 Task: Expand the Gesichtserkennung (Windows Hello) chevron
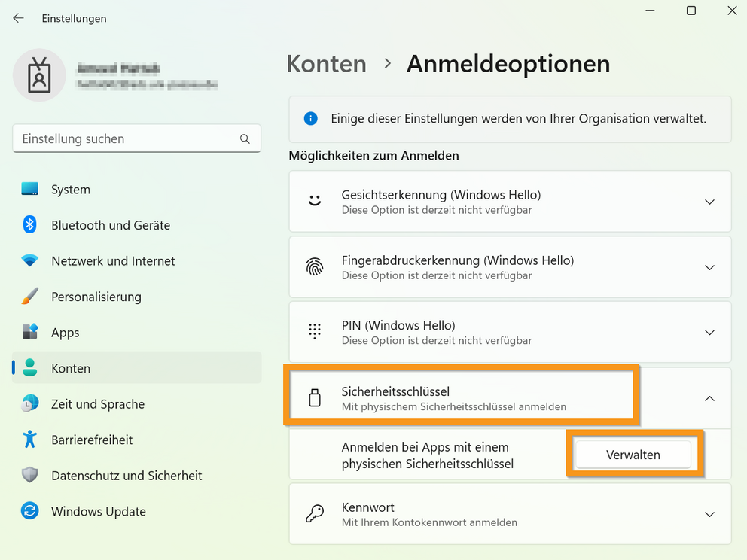709,202
